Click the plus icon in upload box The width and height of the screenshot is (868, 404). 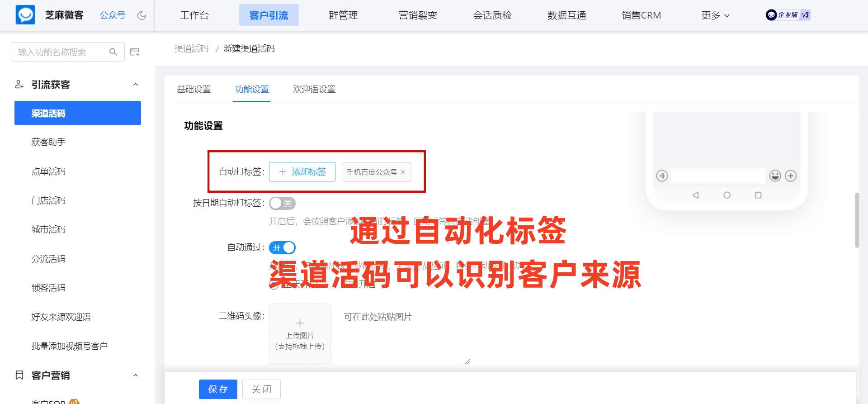(x=300, y=323)
